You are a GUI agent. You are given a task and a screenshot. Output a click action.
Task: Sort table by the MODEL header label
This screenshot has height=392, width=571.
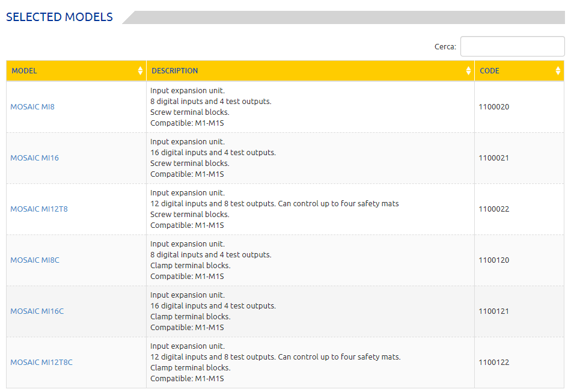point(24,71)
